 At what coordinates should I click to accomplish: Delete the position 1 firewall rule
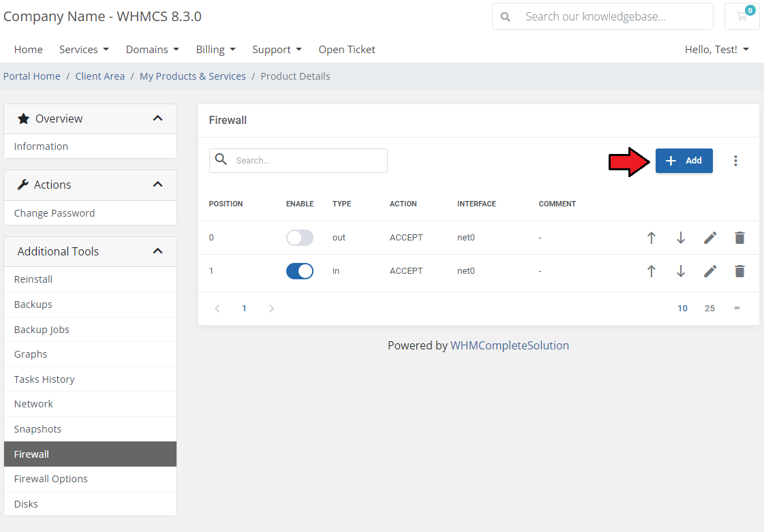[739, 271]
